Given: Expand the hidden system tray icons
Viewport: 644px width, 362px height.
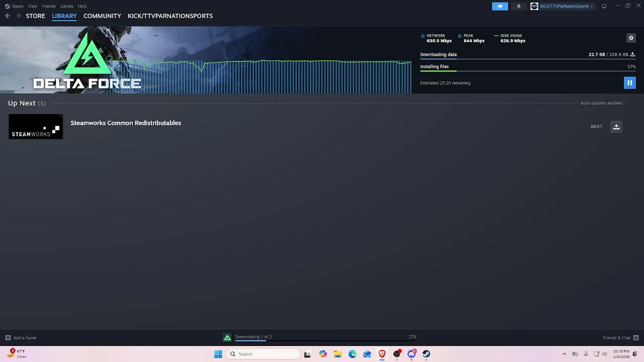Looking at the screenshot, I should pos(564,354).
